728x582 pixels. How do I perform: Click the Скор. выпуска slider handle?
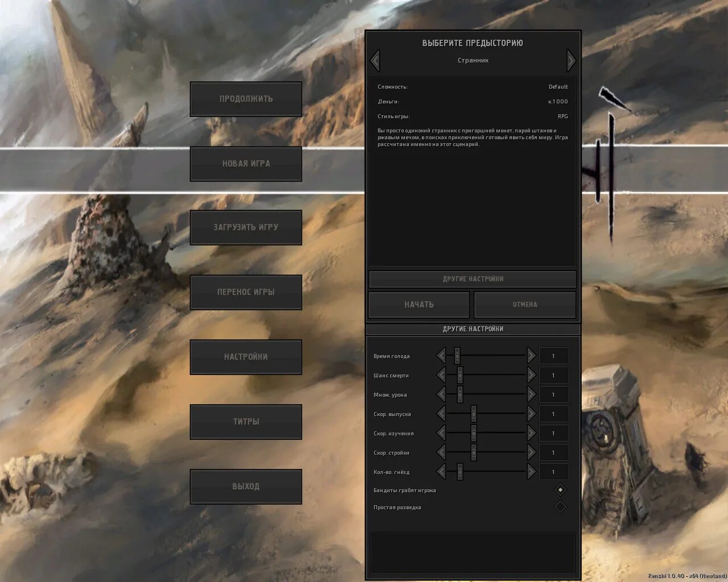click(473, 414)
